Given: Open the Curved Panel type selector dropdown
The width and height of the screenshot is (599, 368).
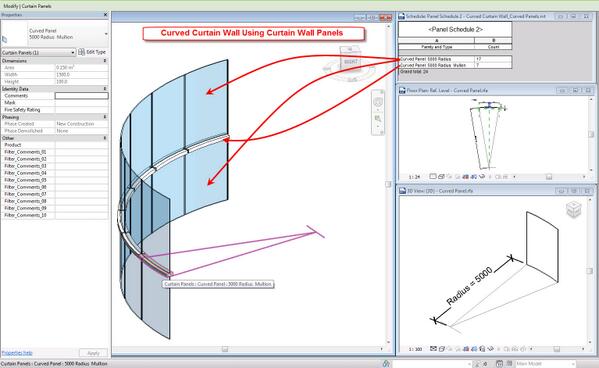Looking at the screenshot, I should tap(106, 34).
